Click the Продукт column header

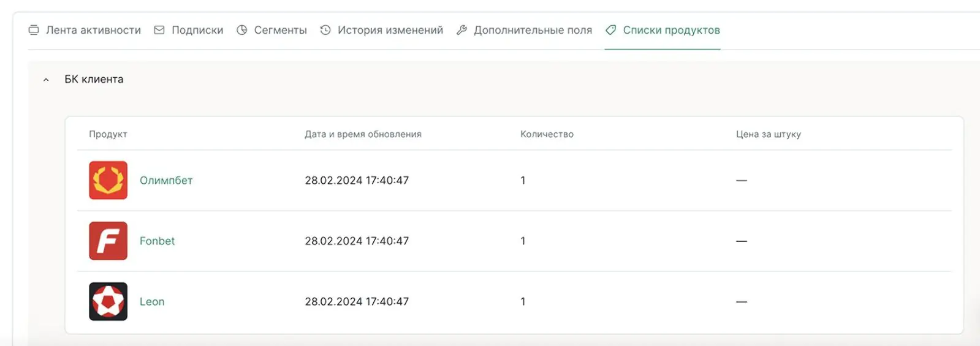coord(108,134)
